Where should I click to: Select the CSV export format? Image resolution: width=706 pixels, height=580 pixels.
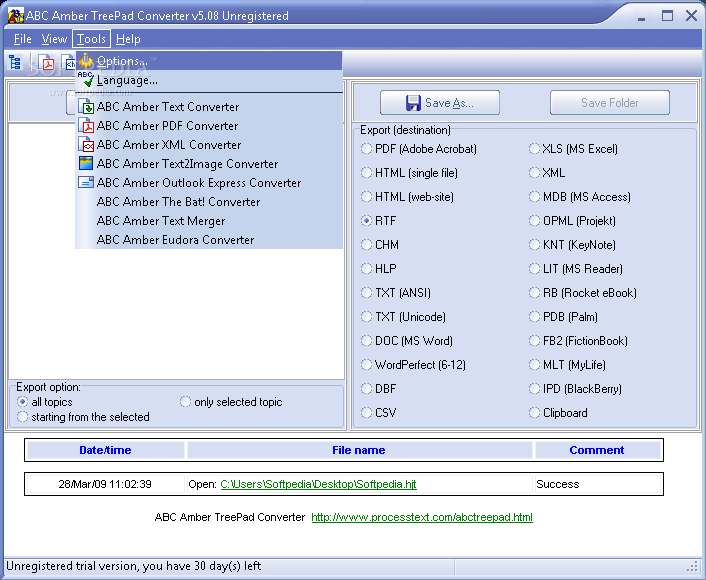click(x=379, y=412)
